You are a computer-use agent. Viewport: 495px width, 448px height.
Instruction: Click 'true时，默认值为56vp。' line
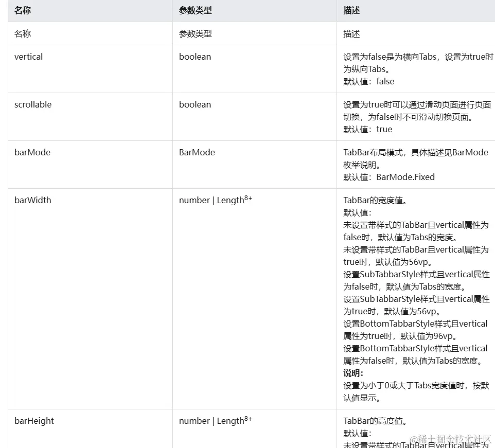coord(387,262)
